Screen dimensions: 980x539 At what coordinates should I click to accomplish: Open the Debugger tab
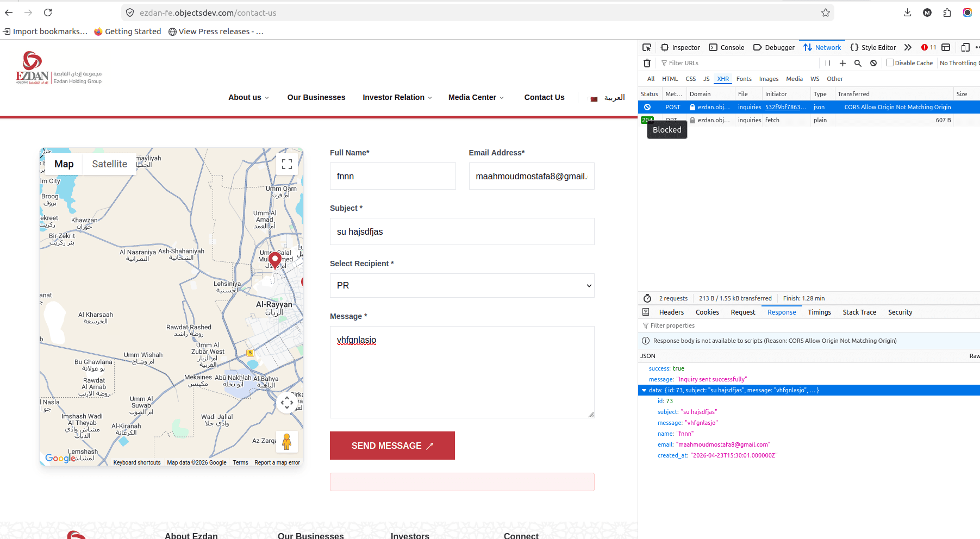pyautogui.click(x=774, y=47)
